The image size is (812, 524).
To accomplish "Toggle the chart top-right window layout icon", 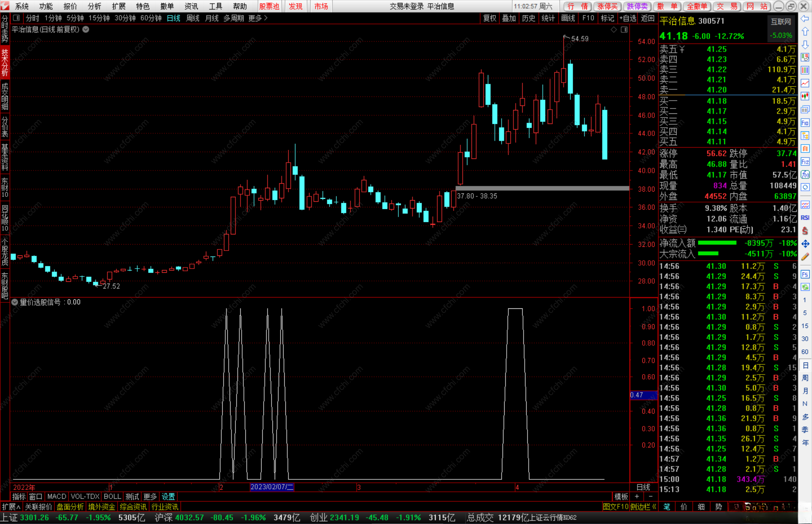I will pos(624,30).
